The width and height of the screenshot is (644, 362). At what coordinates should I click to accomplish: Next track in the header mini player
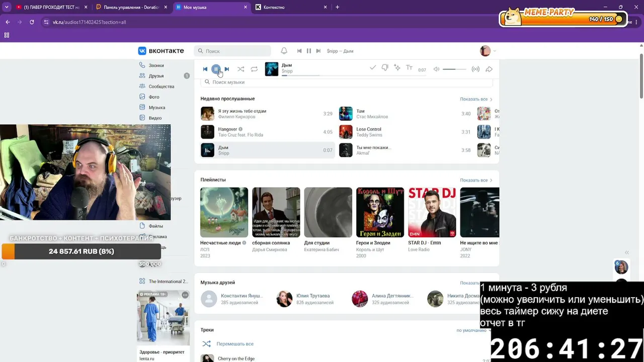318,51
